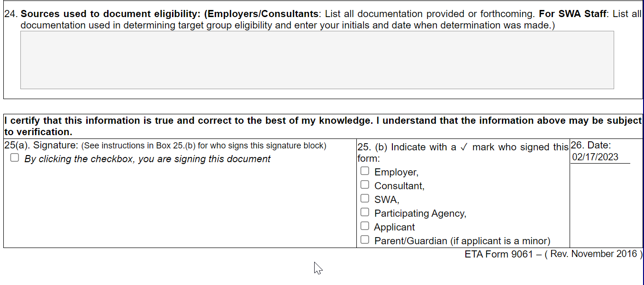Check the signing document checkbox
This screenshot has width=644, height=285.
[x=15, y=158]
